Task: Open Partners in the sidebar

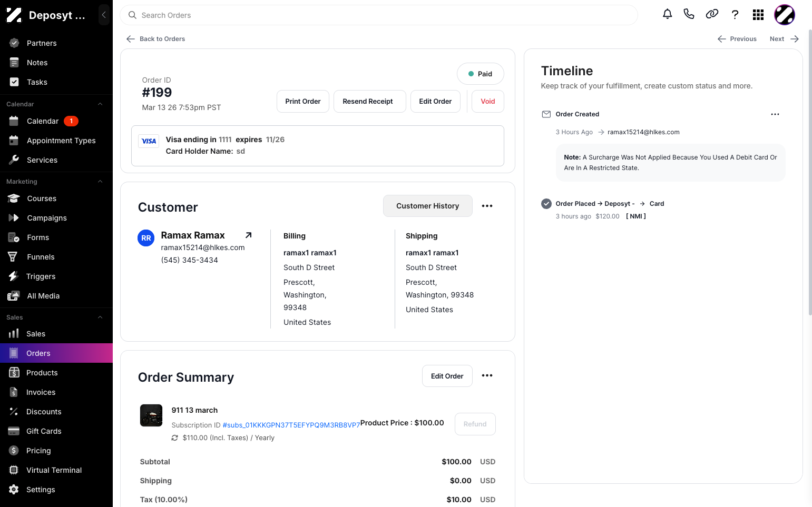Action: coord(56,43)
